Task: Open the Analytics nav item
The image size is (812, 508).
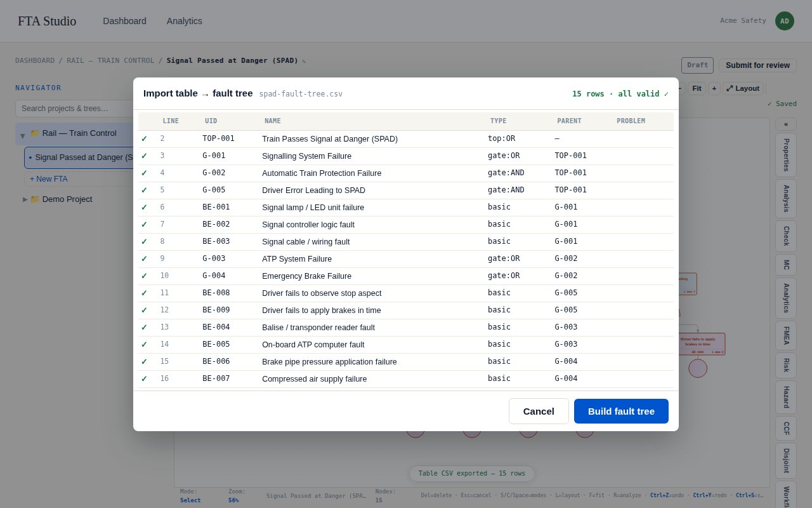Action: click(185, 21)
